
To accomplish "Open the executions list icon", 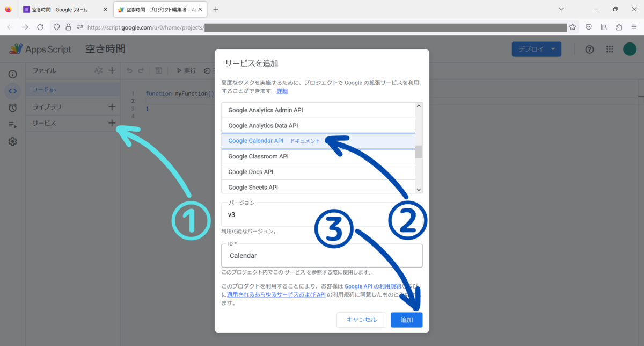I will (12, 125).
